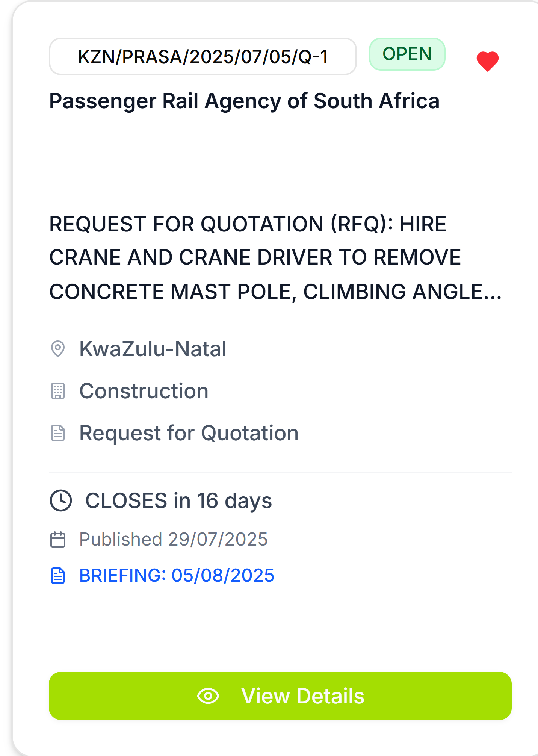This screenshot has height=756, width=538.
Task: Open the View Details button
Action: pyautogui.click(x=280, y=696)
